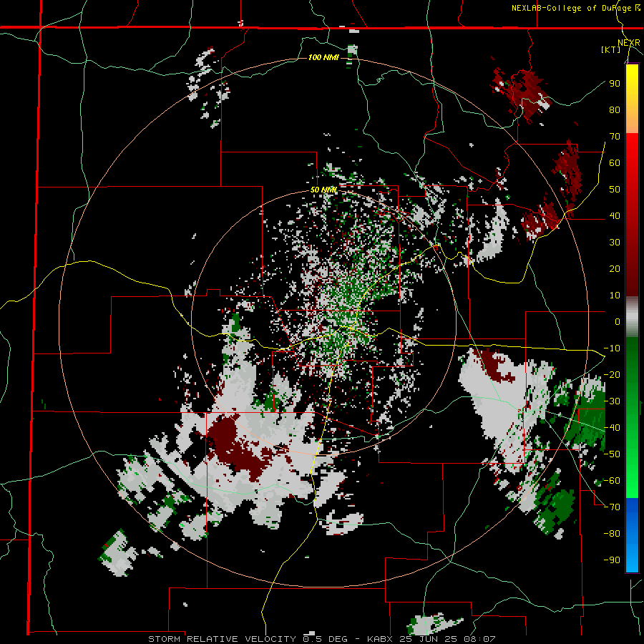Click the gray zero-velocity segment of scale
Viewport: 644px width, 644px height.
632,317
